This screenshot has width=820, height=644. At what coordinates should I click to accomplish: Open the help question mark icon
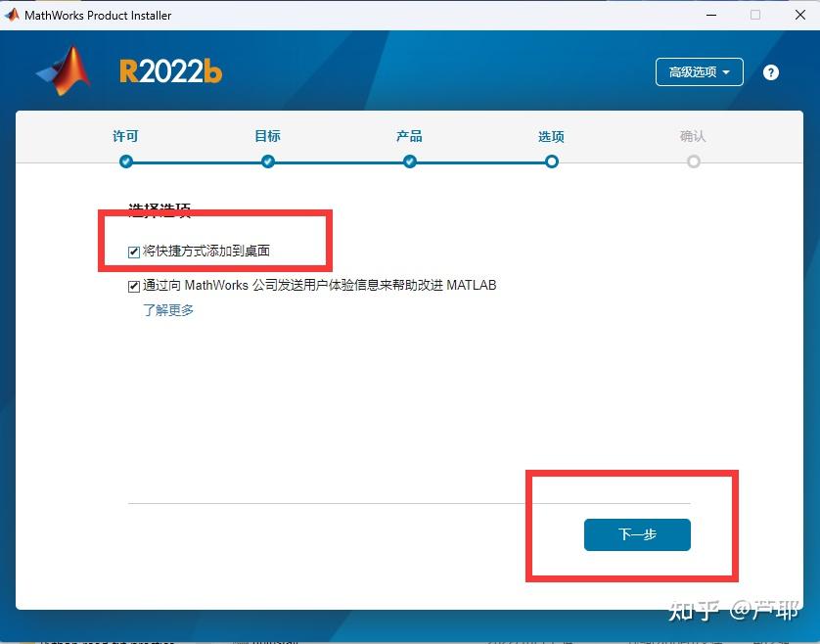pos(770,72)
